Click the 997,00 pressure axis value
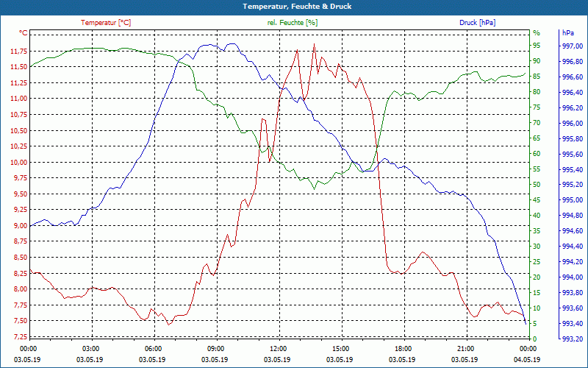Viewport: 588px width, 368px height. pyautogui.click(x=573, y=46)
